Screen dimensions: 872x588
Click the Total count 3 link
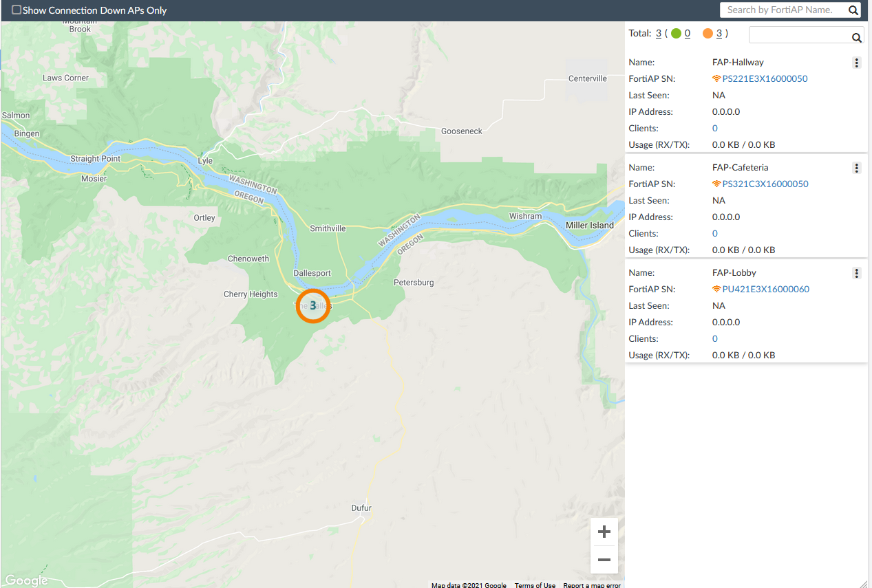coord(659,33)
